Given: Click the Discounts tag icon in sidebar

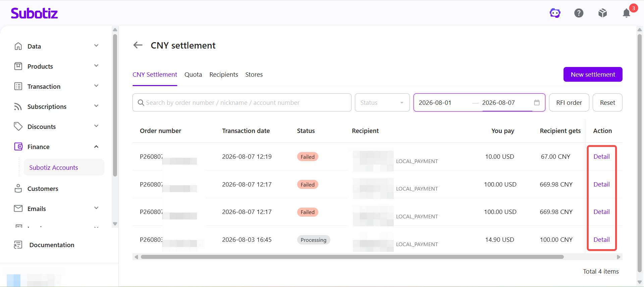Looking at the screenshot, I should coord(18,127).
